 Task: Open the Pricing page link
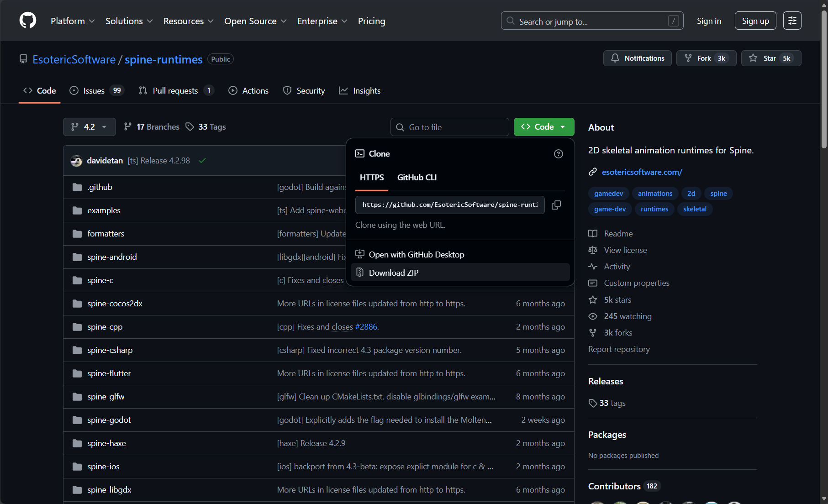tap(372, 21)
